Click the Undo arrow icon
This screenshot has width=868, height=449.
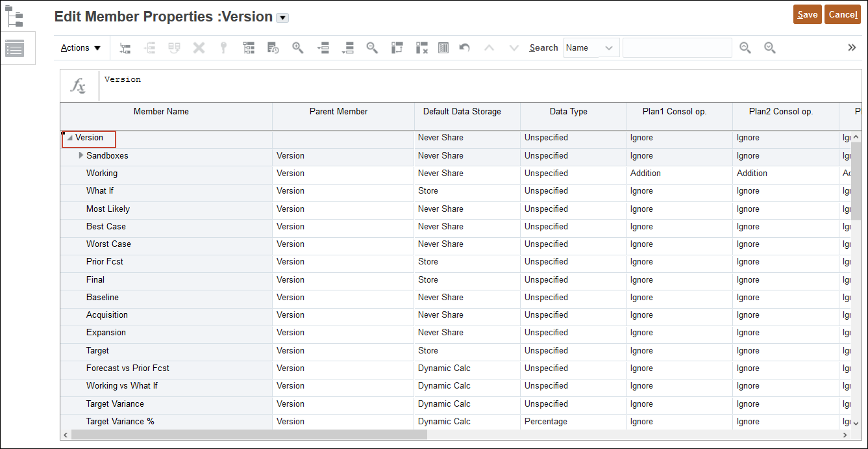click(464, 47)
